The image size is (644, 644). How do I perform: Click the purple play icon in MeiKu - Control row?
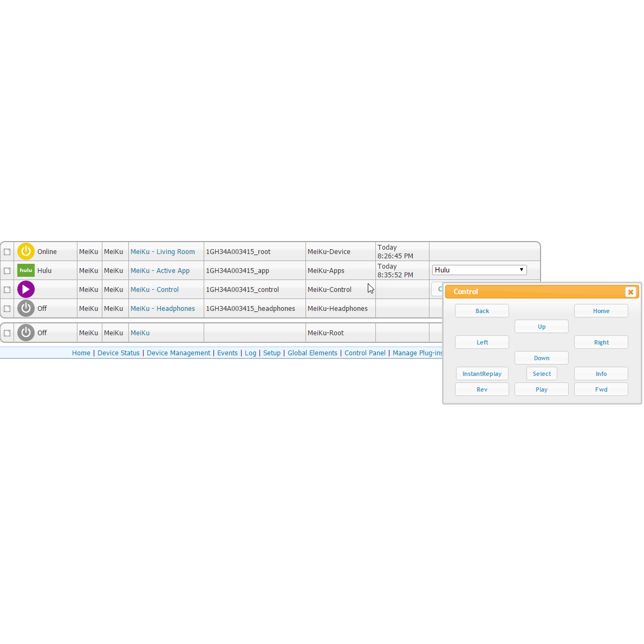click(25, 289)
